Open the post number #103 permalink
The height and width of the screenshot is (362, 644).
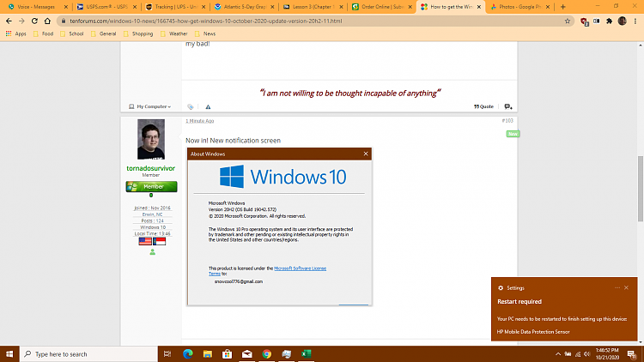click(507, 121)
